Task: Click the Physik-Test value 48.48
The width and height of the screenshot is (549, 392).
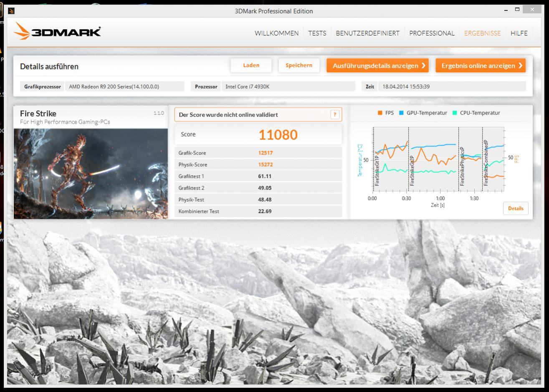Action: click(x=265, y=200)
